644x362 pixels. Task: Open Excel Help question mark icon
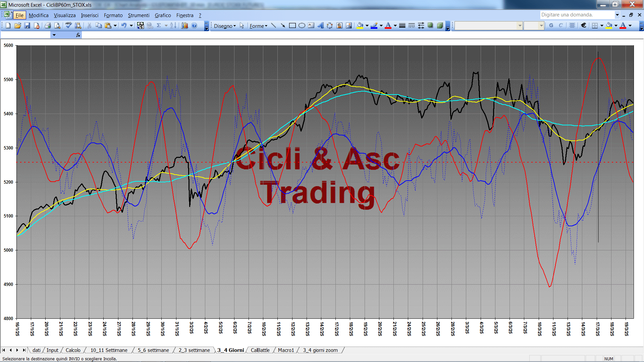(194, 25)
